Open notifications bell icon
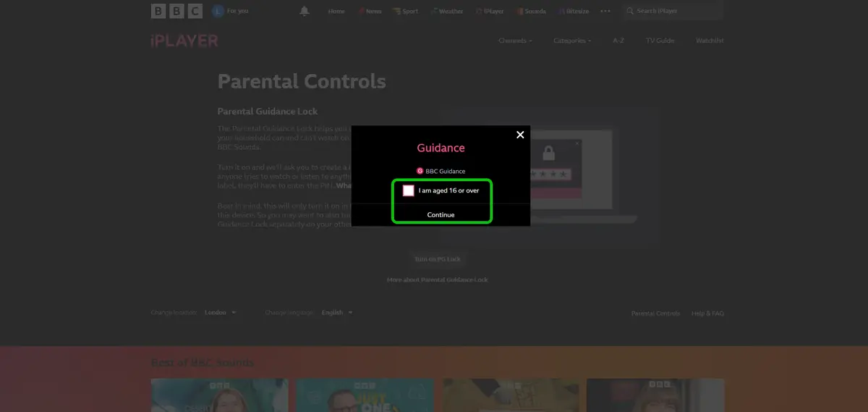Image resolution: width=868 pixels, height=412 pixels. (x=305, y=11)
